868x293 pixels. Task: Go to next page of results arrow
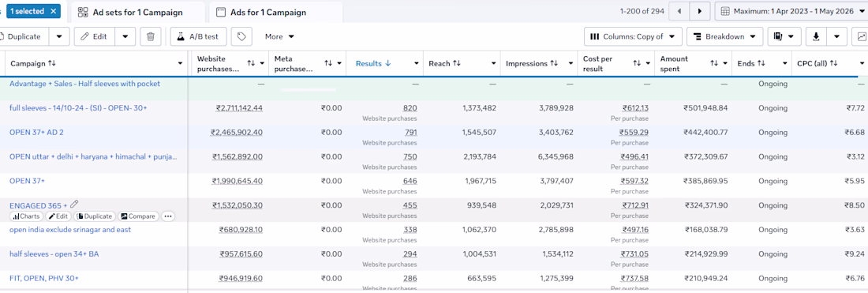tap(700, 11)
